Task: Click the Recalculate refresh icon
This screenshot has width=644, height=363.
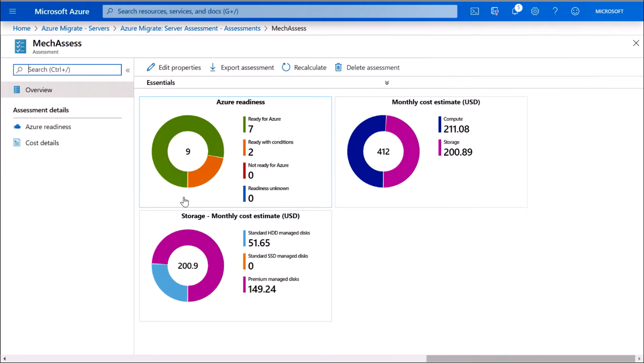Action: [x=286, y=67]
